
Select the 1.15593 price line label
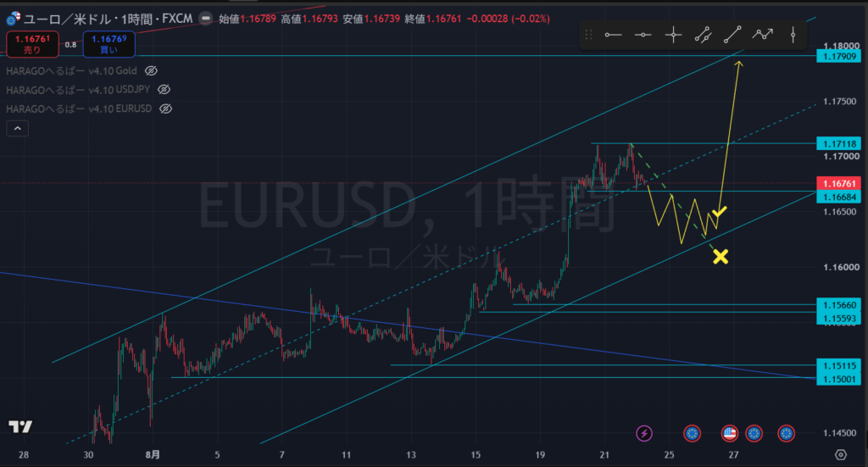(838, 318)
